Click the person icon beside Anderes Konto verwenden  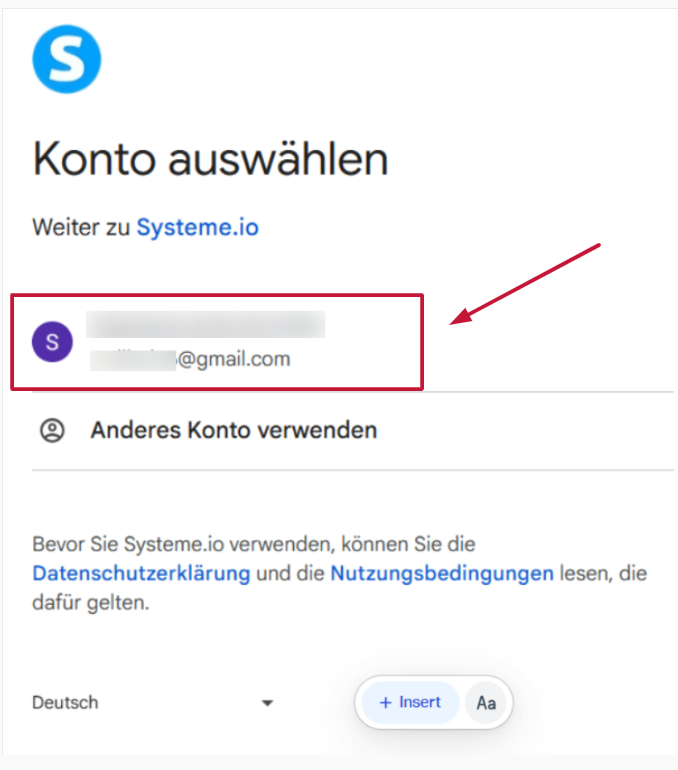(52, 431)
